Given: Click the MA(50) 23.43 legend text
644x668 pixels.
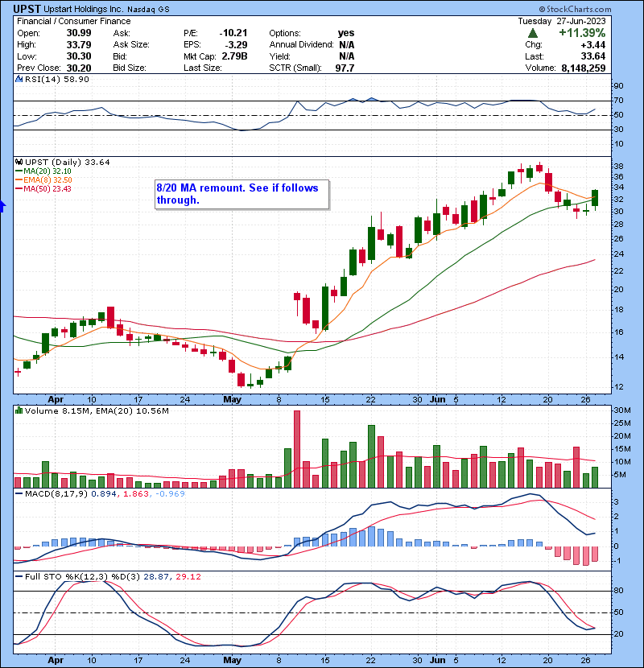Looking at the screenshot, I should click(x=47, y=188).
